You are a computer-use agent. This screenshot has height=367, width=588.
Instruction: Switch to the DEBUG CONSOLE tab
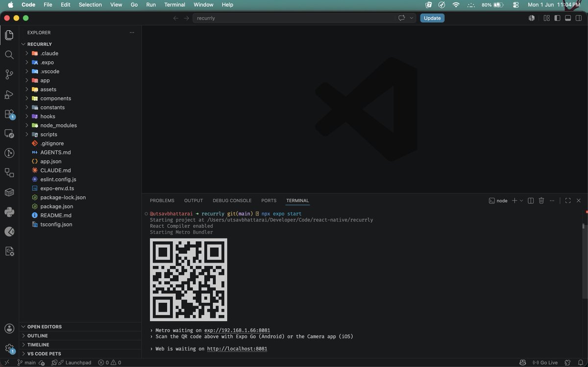point(232,201)
